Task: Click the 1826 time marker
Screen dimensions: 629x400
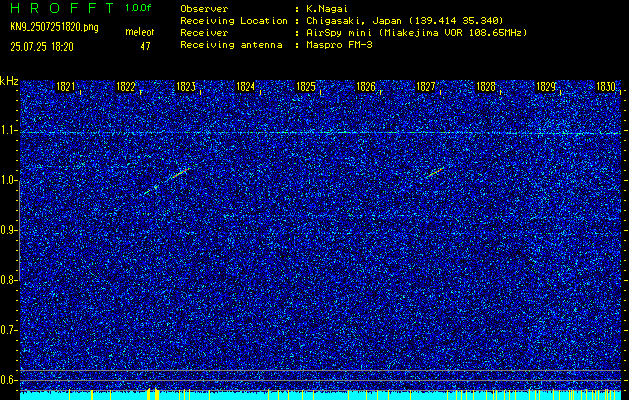Action: click(x=366, y=87)
